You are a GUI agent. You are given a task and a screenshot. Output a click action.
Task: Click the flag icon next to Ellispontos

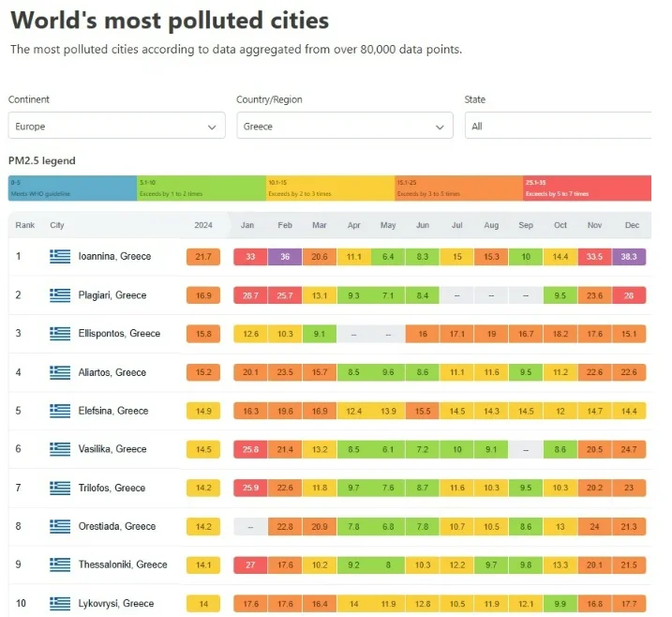(60, 334)
